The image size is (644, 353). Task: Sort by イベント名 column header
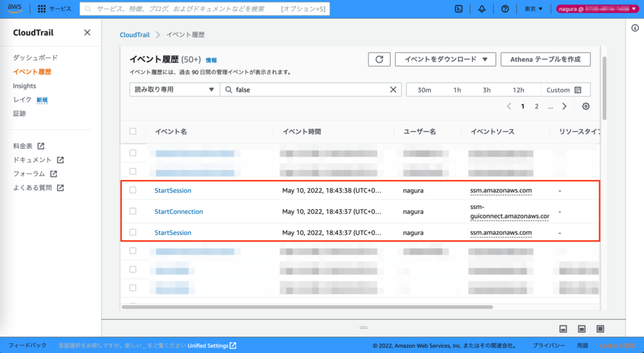point(171,132)
